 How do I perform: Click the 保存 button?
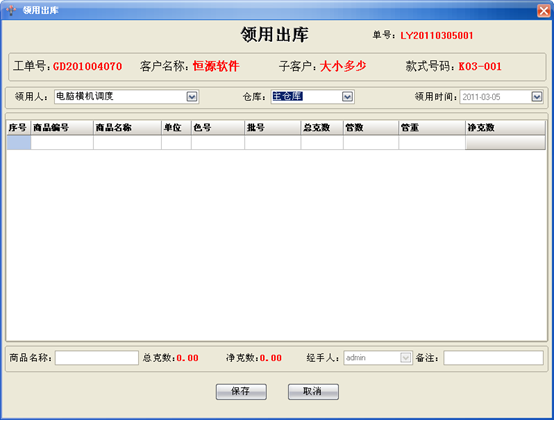(x=241, y=392)
